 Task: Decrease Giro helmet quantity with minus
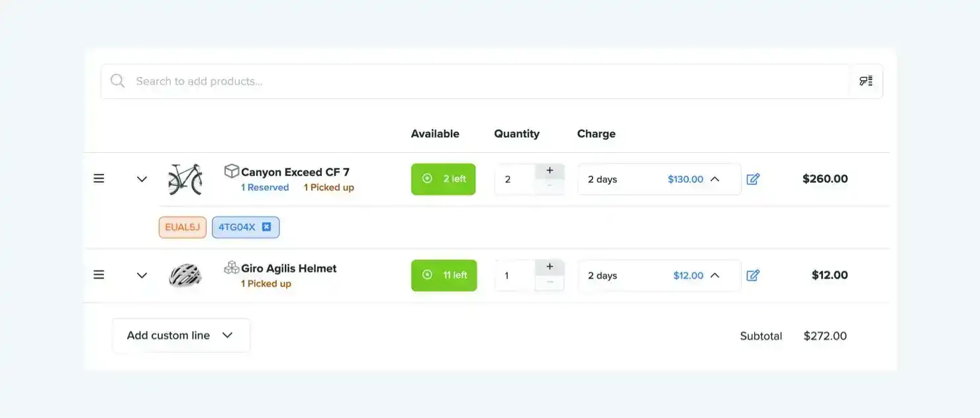coord(550,283)
